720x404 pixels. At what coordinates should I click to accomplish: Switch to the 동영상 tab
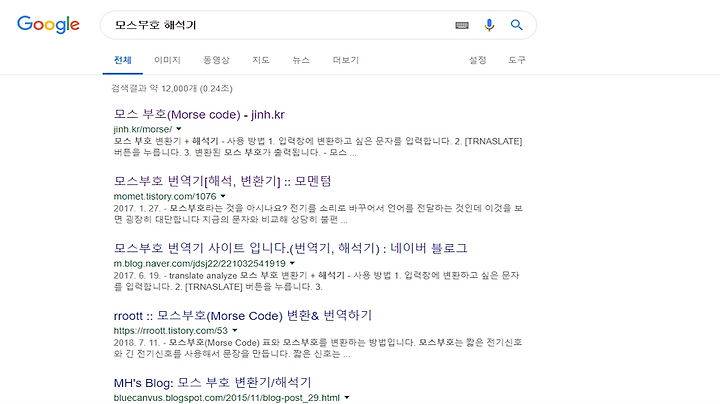[216, 60]
